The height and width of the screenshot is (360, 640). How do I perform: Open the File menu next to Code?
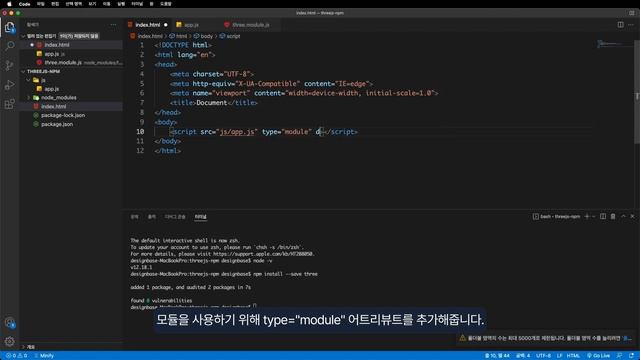[x=40, y=4]
